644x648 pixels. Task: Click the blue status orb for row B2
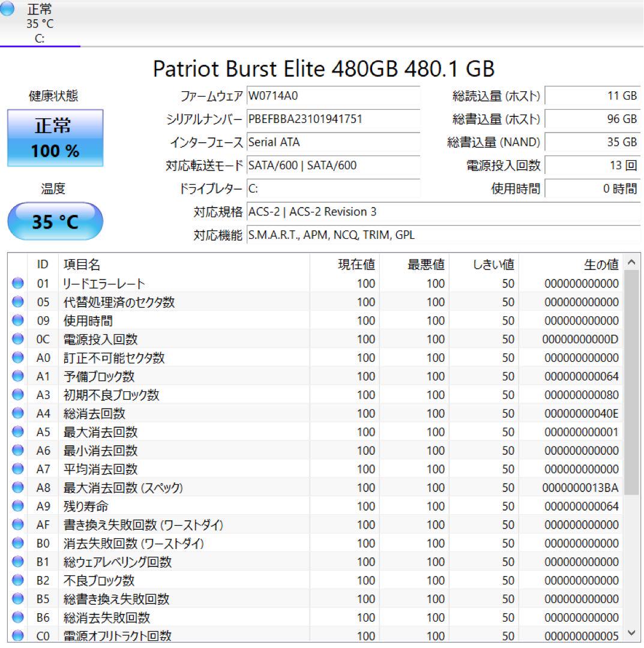click(x=18, y=580)
